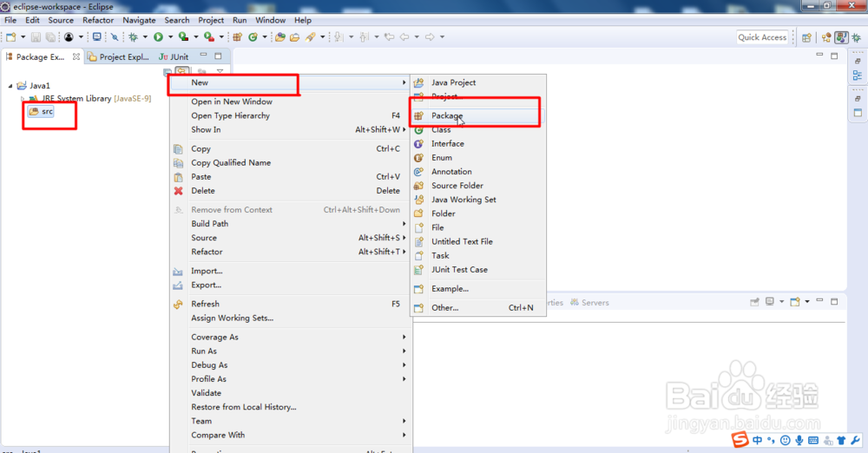Click the Open Type toolbar icon
The image size is (868, 453).
tap(280, 37)
